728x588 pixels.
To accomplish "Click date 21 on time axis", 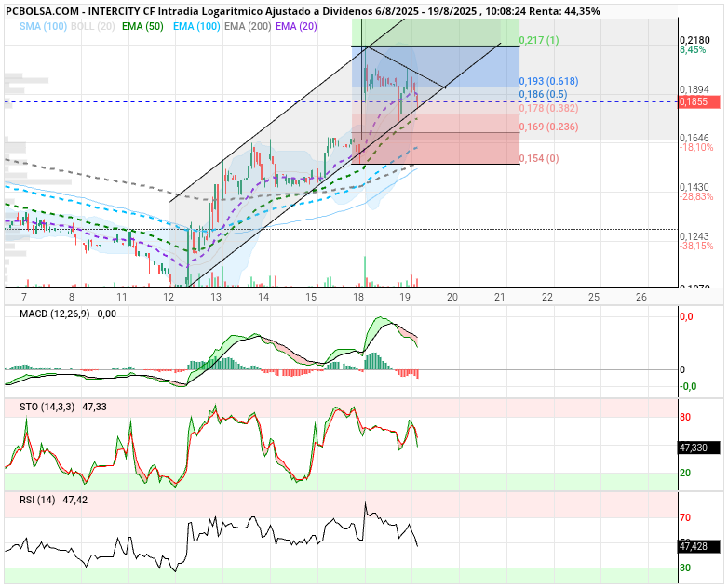I will 500,297.
